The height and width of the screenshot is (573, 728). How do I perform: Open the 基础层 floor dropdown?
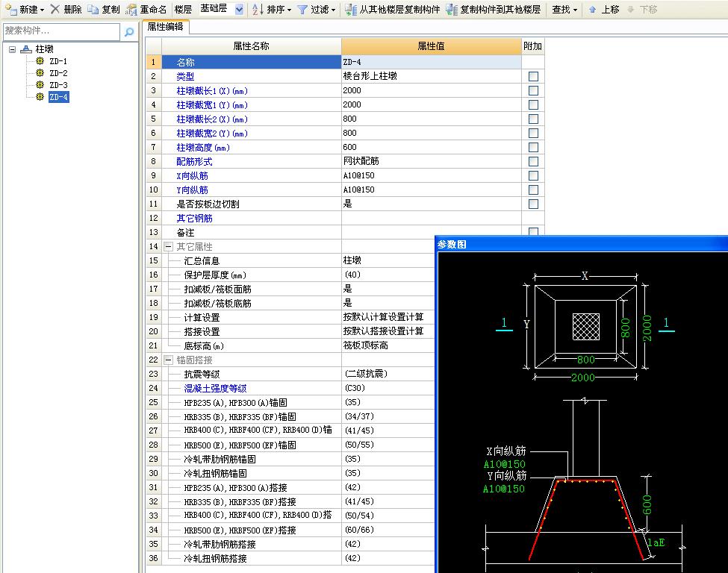[x=239, y=10]
